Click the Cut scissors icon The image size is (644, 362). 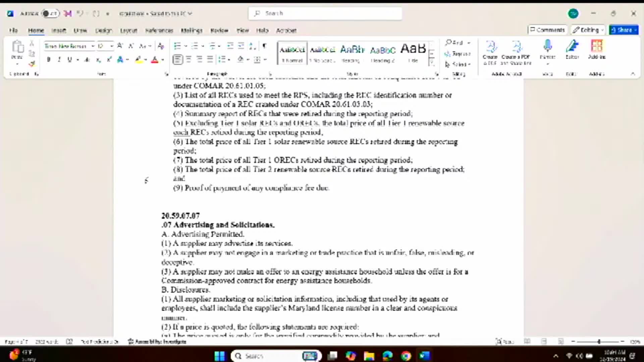32,43
